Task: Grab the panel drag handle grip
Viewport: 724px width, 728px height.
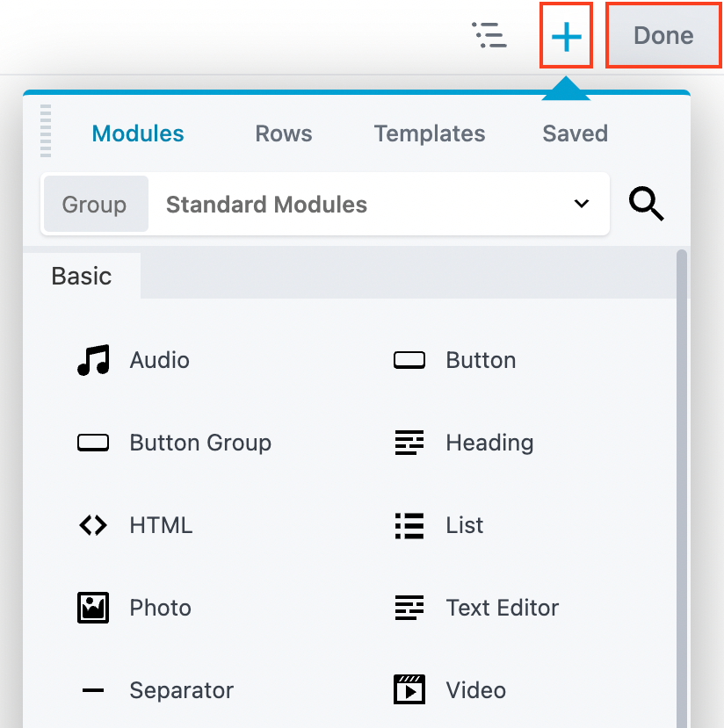Action: [46, 132]
